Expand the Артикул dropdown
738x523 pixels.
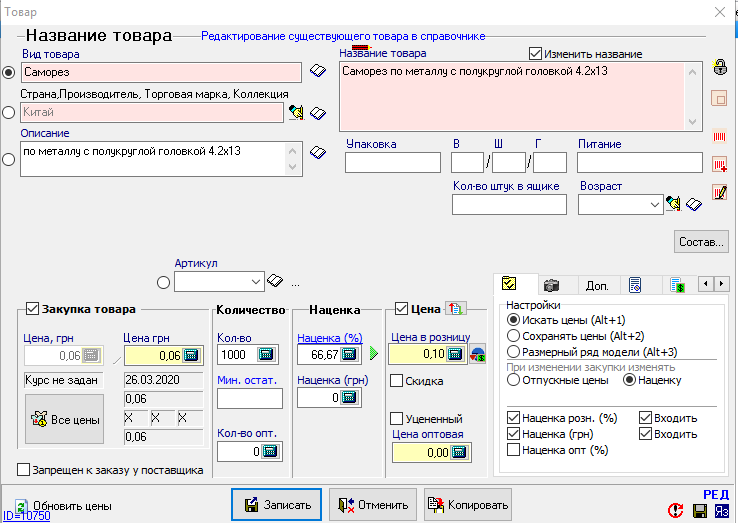tap(257, 282)
